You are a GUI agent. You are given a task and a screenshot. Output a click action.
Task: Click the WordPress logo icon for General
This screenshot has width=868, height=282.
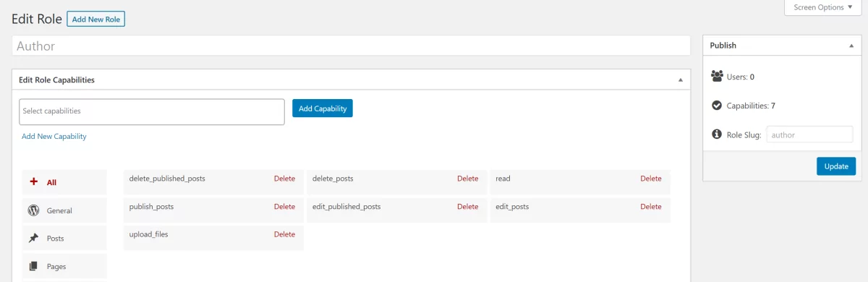[33, 210]
